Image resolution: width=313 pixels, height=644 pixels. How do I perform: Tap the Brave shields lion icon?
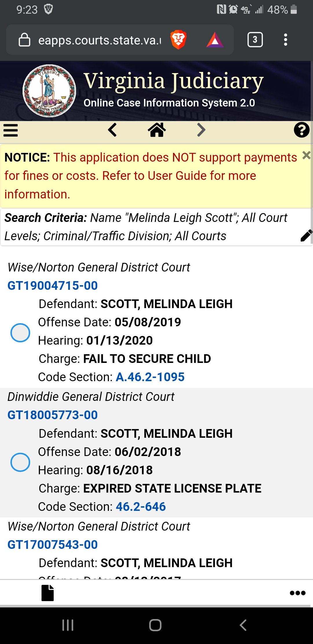178,40
